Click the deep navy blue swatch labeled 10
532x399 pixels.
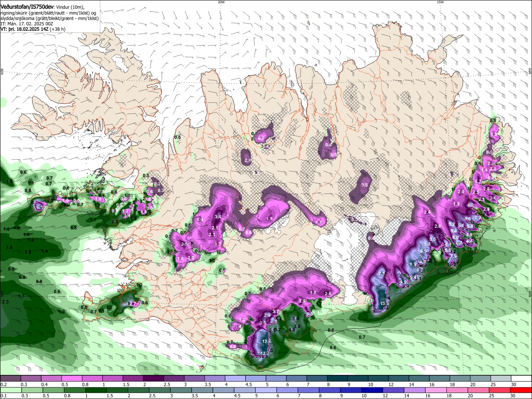coord(371,390)
